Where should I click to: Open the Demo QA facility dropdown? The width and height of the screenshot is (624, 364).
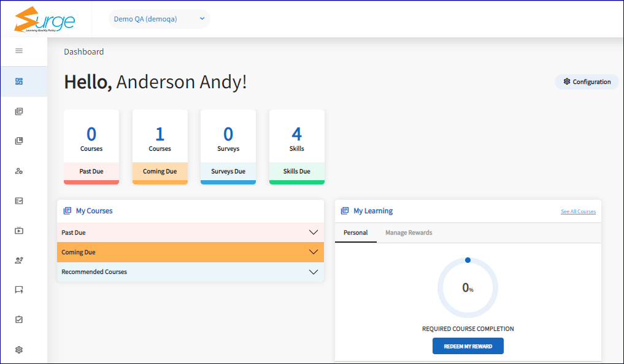click(x=159, y=19)
